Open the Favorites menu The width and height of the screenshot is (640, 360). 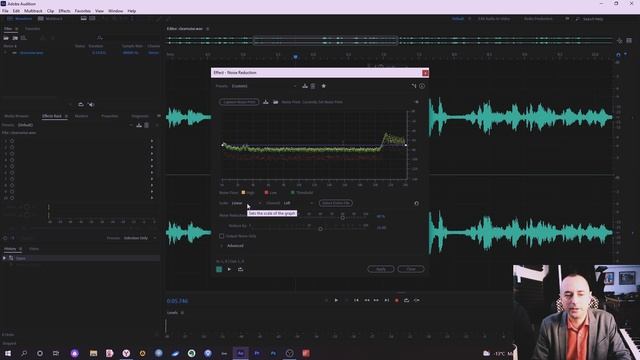[83, 11]
